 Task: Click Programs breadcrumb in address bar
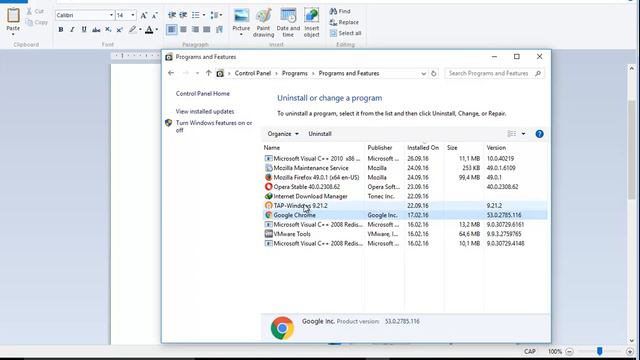click(x=295, y=73)
